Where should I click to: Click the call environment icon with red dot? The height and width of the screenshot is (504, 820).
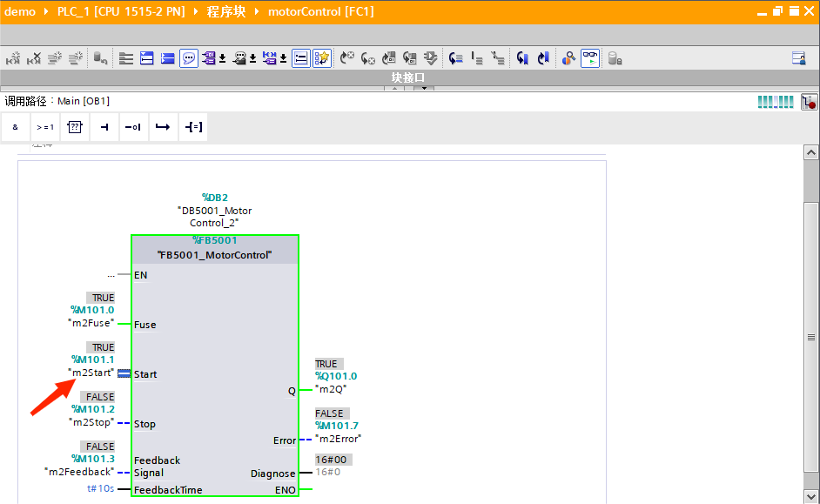click(810, 102)
